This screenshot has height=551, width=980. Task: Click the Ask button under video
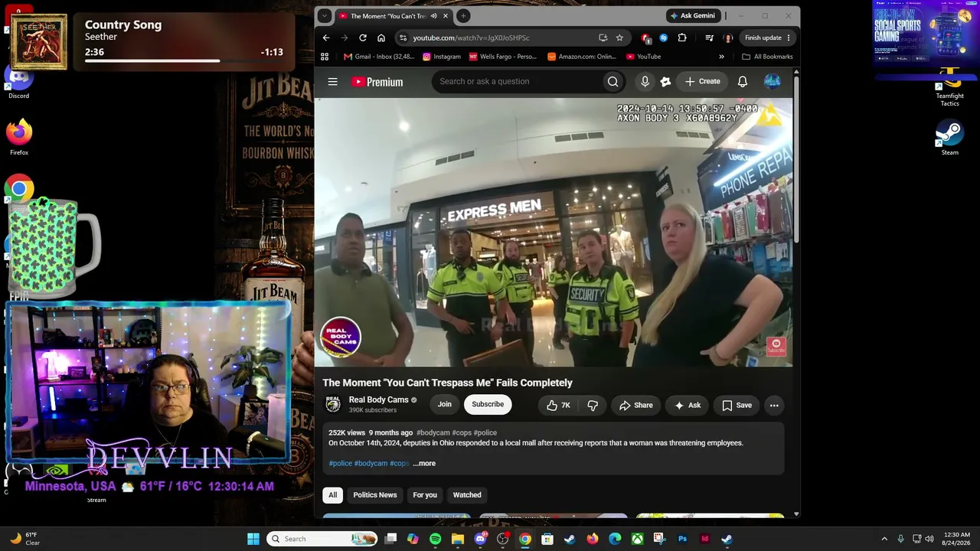pos(688,405)
